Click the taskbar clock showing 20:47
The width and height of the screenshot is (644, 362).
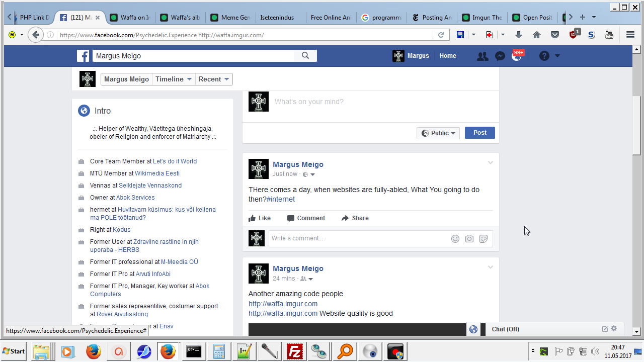point(618,351)
